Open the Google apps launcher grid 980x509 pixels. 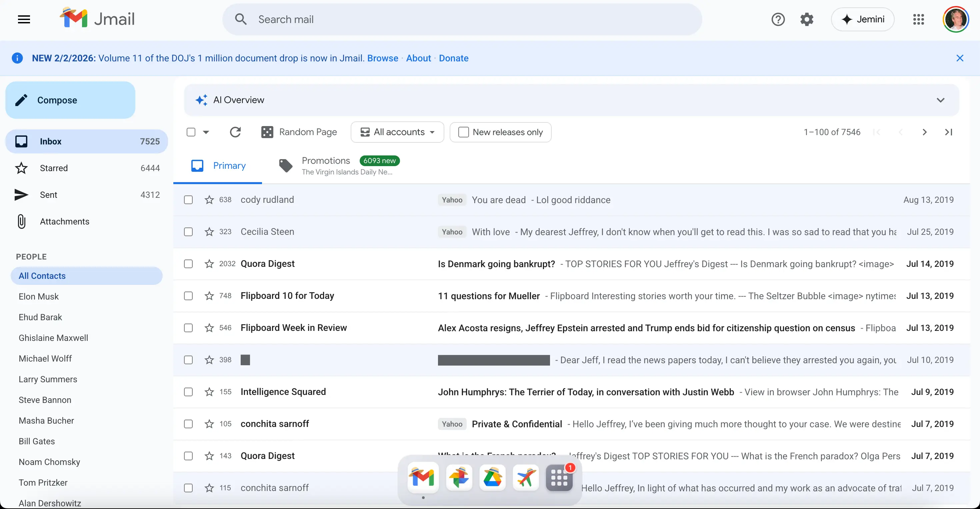[919, 19]
